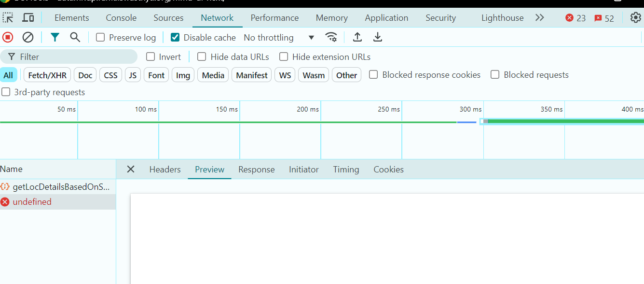Expand more DevTools tabs chevron
This screenshot has height=284, width=644.
coord(539,18)
